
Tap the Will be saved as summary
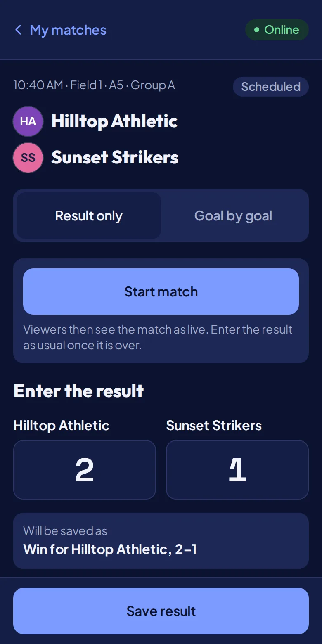point(161,541)
